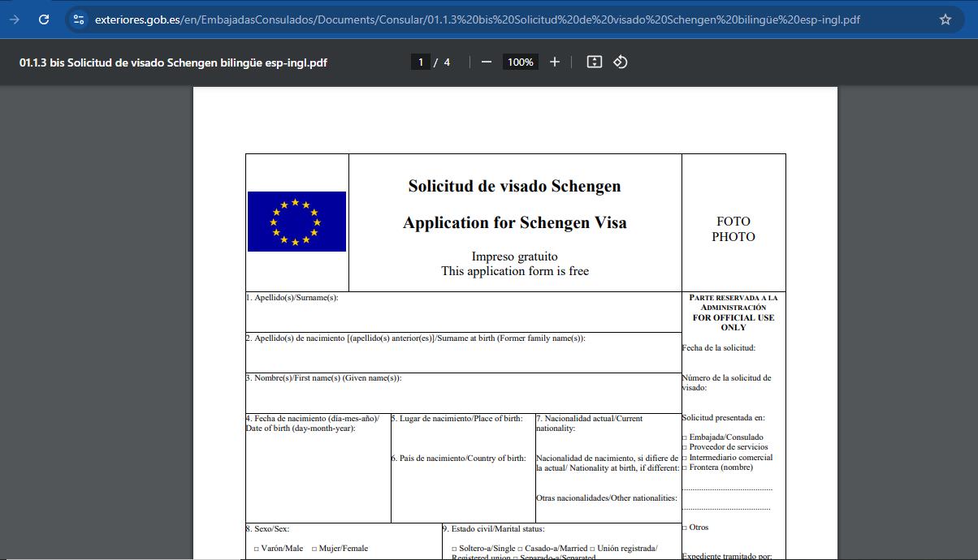Click Fecha de la solicitud text
Image resolution: width=978 pixels, height=560 pixels.
click(719, 348)
